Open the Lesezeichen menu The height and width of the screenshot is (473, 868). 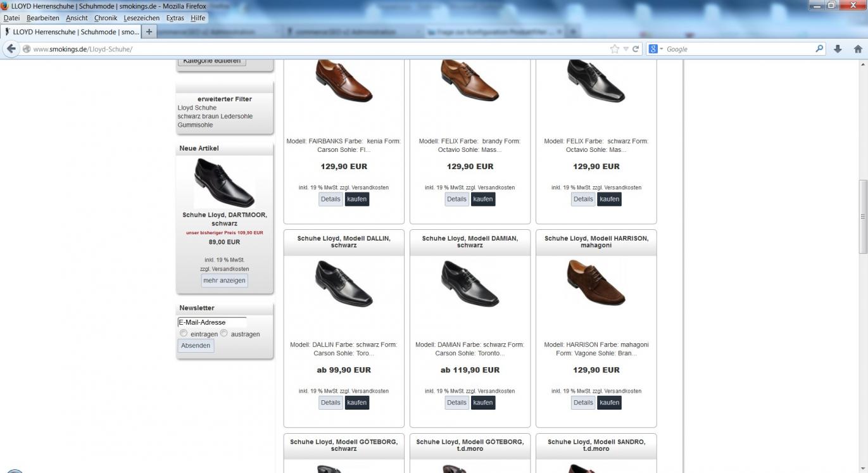coord(141,18)
